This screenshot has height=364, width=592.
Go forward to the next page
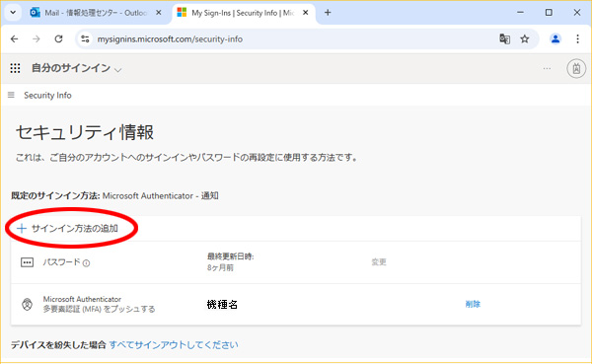(x=37, y=38)
